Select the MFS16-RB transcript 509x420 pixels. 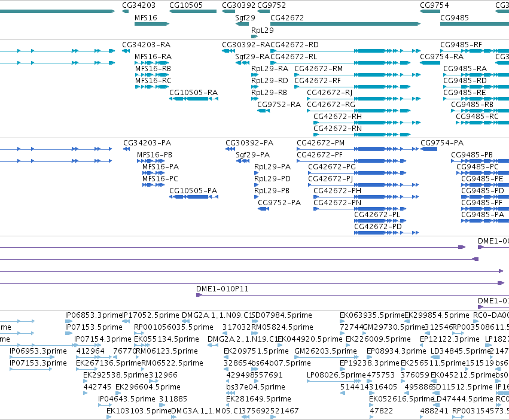pos(153,69)
